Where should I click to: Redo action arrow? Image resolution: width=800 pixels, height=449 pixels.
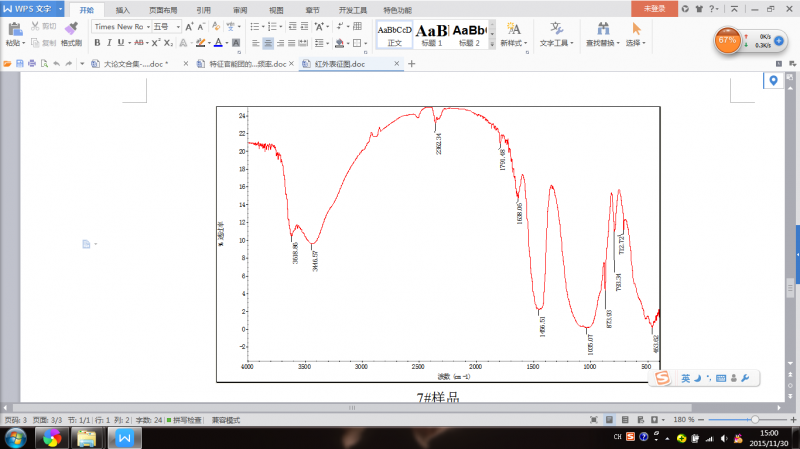point(68,64)
